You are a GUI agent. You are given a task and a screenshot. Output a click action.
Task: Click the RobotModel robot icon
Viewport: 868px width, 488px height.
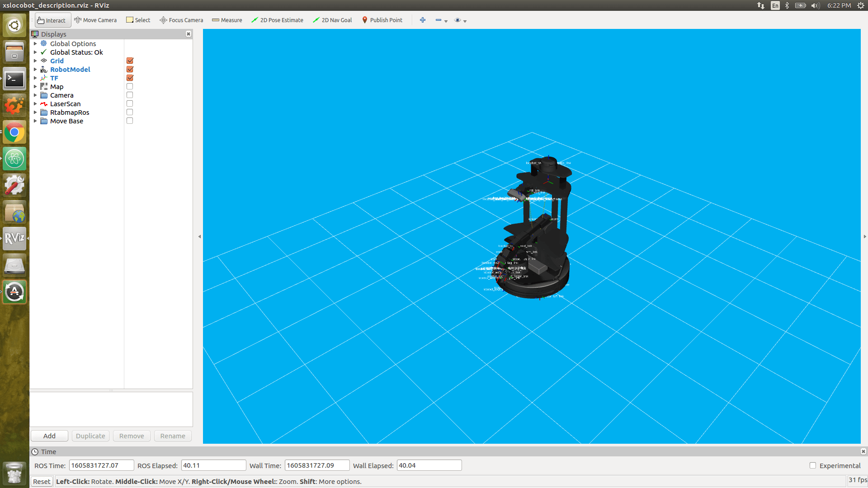point(44,69)
